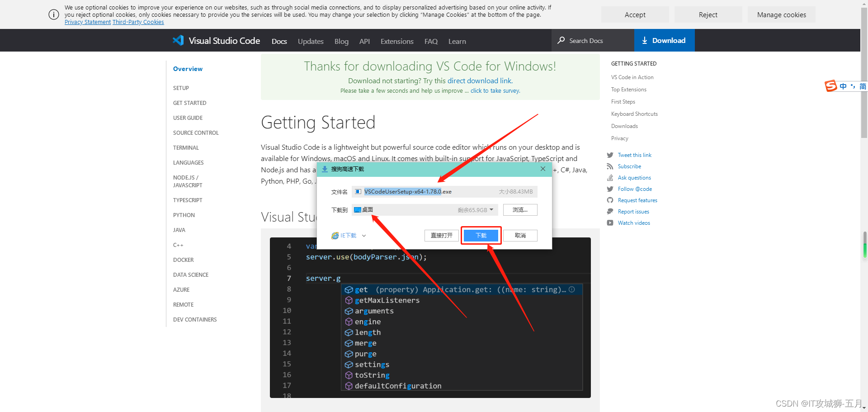Click the RSS icon beside Subscribe
The height and width of the screenshot is (412, 868).
pos(610,166)
